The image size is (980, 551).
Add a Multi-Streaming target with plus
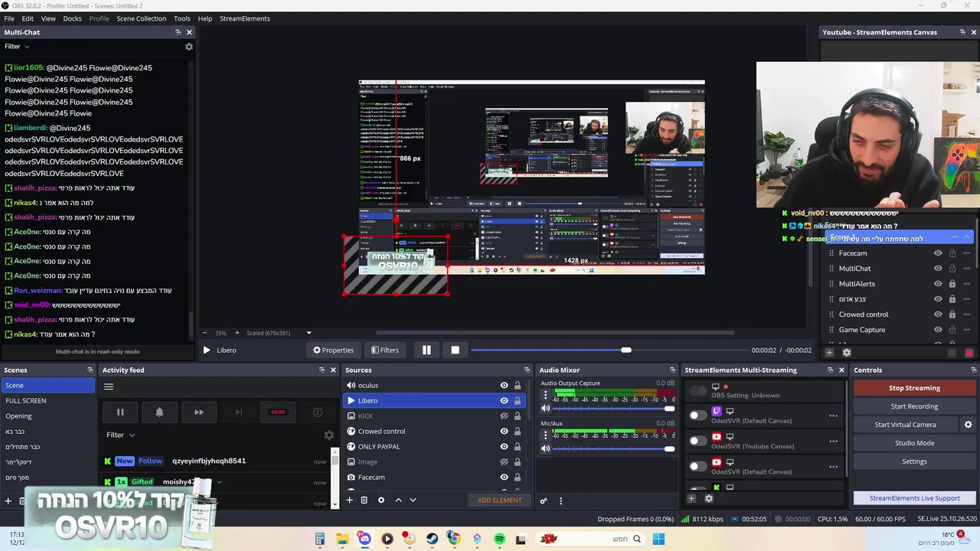tap(691, 498)
